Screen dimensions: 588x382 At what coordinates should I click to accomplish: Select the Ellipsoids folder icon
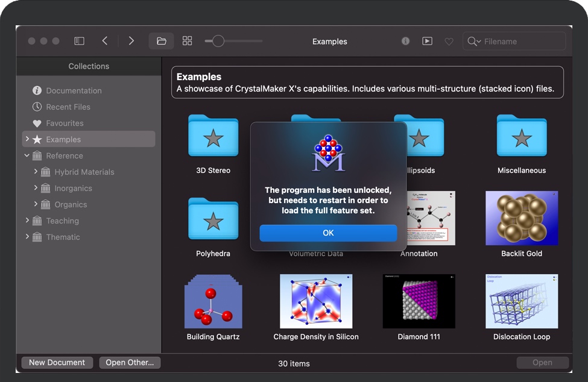click(425, 136)
